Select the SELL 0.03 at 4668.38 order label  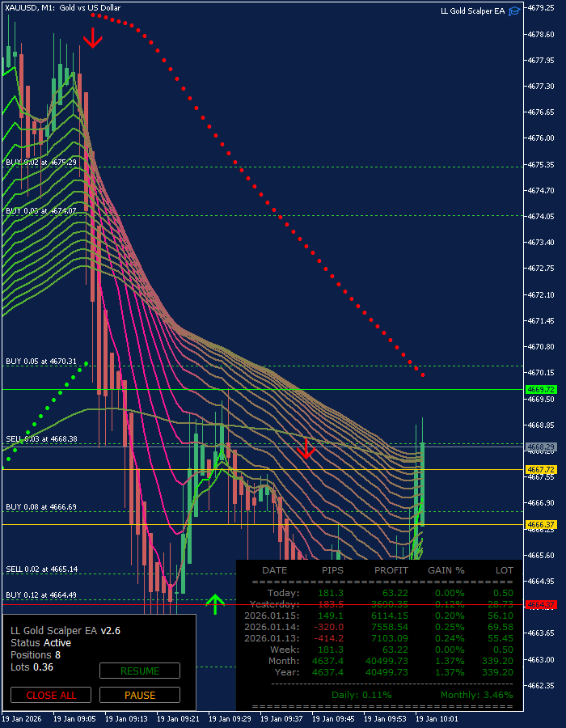(x=40, y=438)
